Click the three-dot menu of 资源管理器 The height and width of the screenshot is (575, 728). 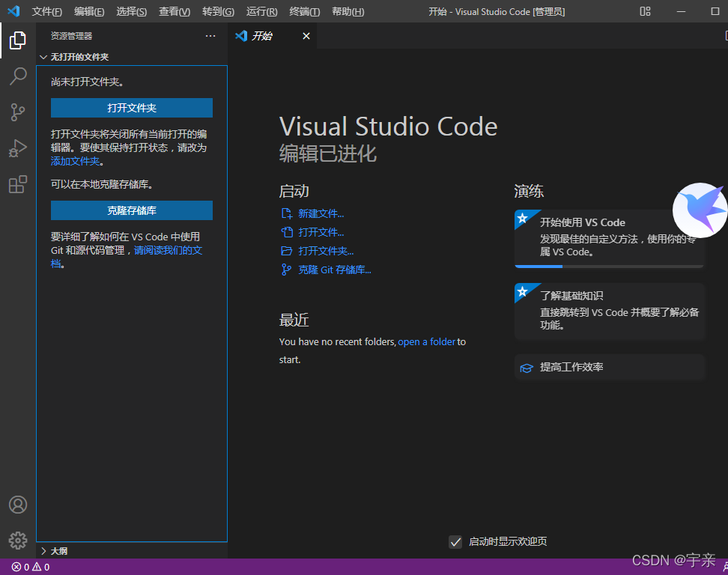[x=210, y=36]
